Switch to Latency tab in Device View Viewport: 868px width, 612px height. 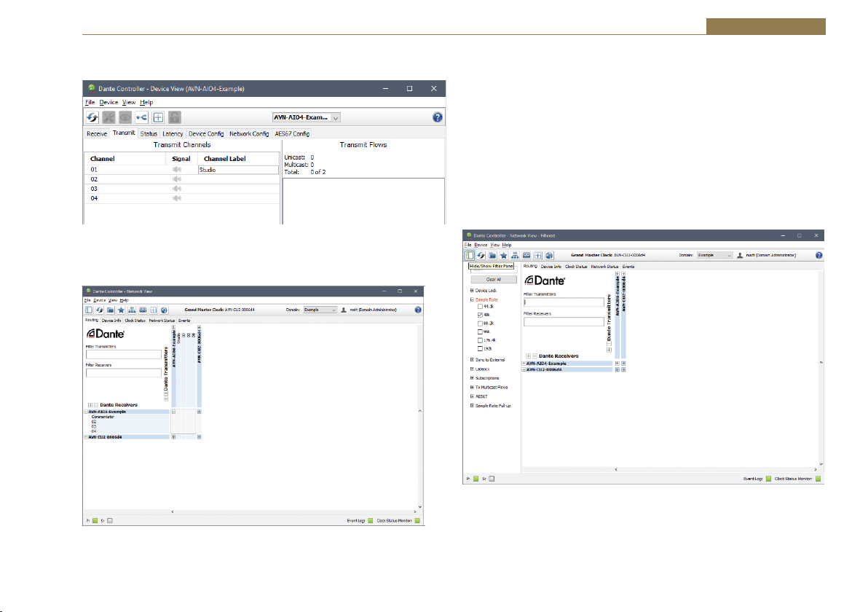173,134
